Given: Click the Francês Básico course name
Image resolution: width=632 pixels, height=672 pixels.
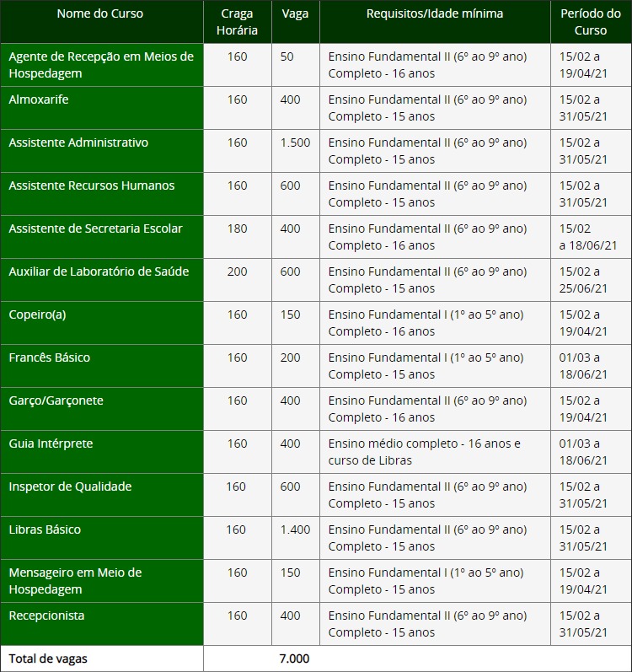Looking at the screenshot, I should pyautogui.click(x=49, y=358).
